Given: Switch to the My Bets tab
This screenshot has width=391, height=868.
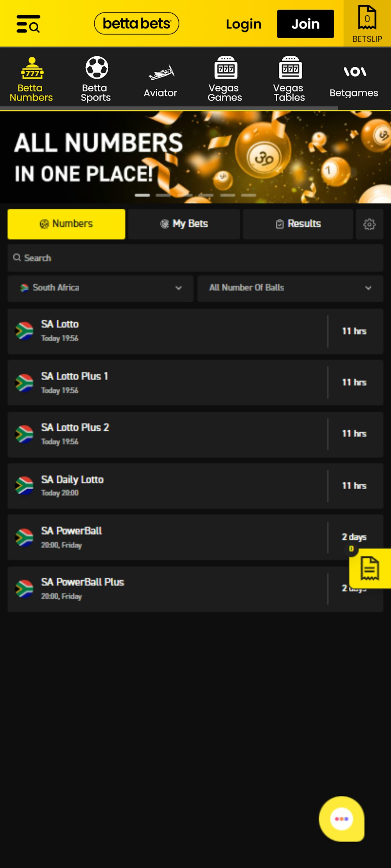Looking at the screenshot, I should (184, 224).
